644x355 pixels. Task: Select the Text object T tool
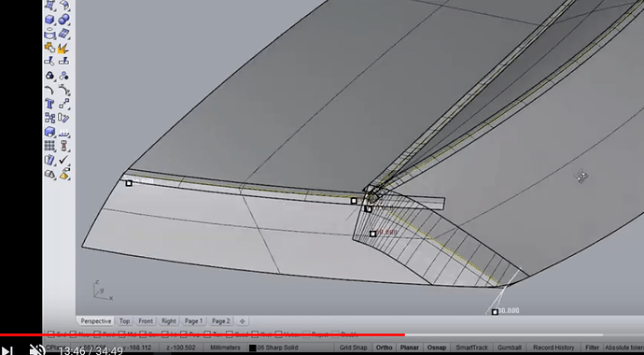pos(49,104)
